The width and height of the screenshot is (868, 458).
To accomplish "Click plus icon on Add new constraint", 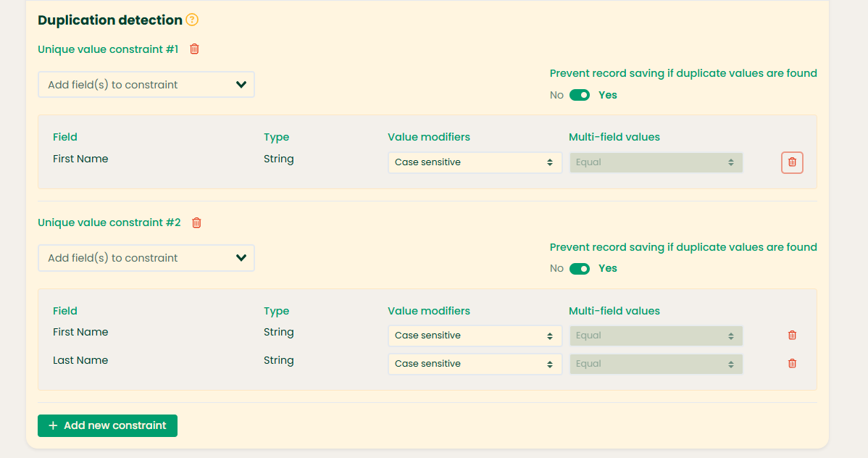I will pyautogui.click(x=53, y=425).
